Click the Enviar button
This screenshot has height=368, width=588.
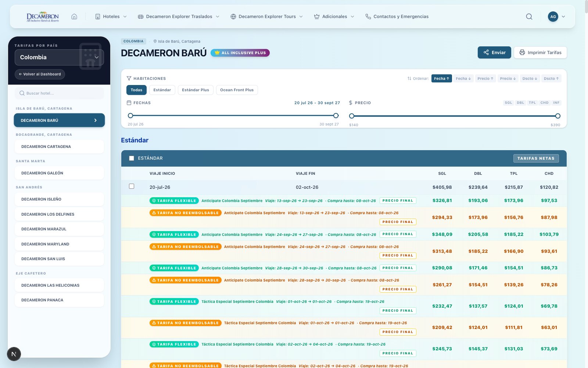[x=494, y=52]
